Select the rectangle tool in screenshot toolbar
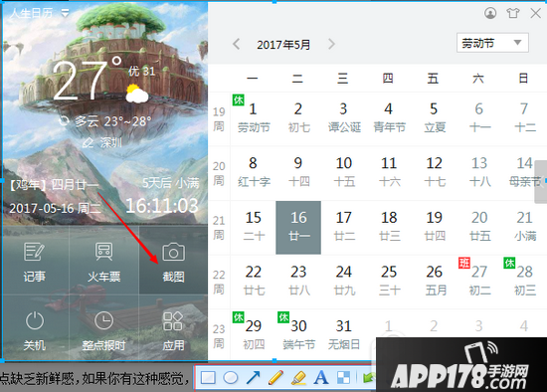This screenshot has height=392, width=547. (x=208, y=378)
